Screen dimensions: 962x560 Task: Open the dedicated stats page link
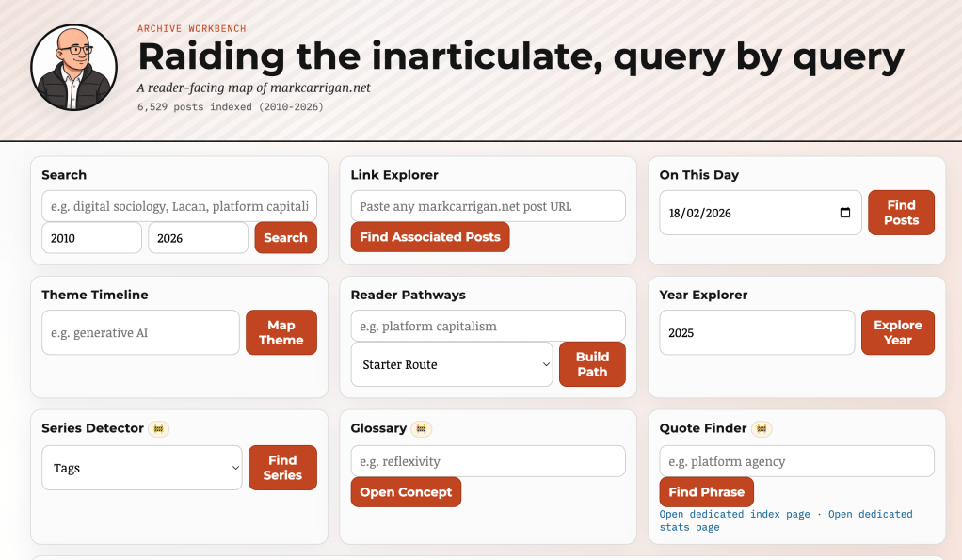tap(689, 527)
